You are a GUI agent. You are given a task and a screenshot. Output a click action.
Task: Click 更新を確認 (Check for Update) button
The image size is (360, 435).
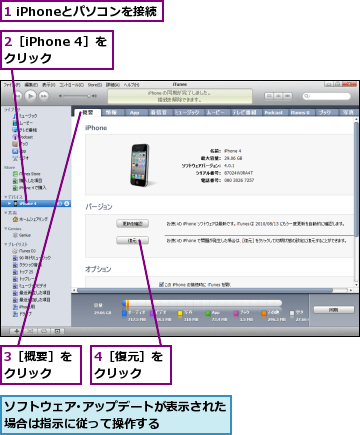click(132, 224)
